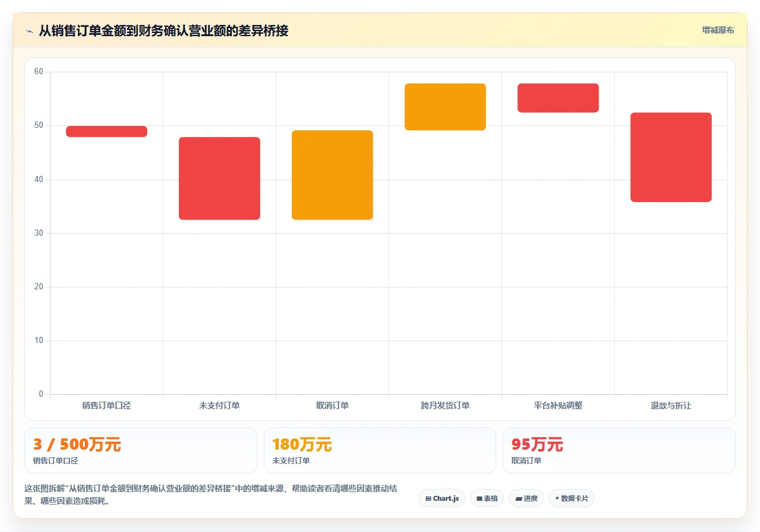Click x-axis label 取消订单
Image resolution: width=760 pixels, height=532 pixels.
[332, 405]
